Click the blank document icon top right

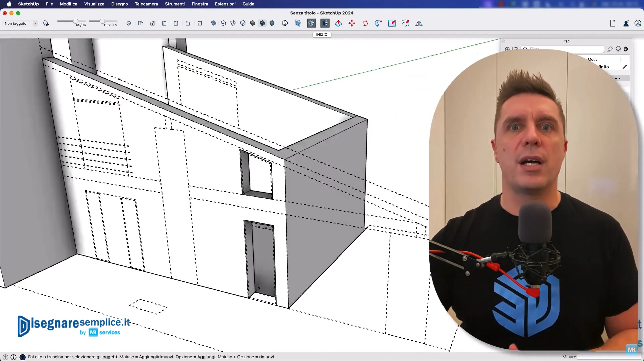[x=613, y=23]
